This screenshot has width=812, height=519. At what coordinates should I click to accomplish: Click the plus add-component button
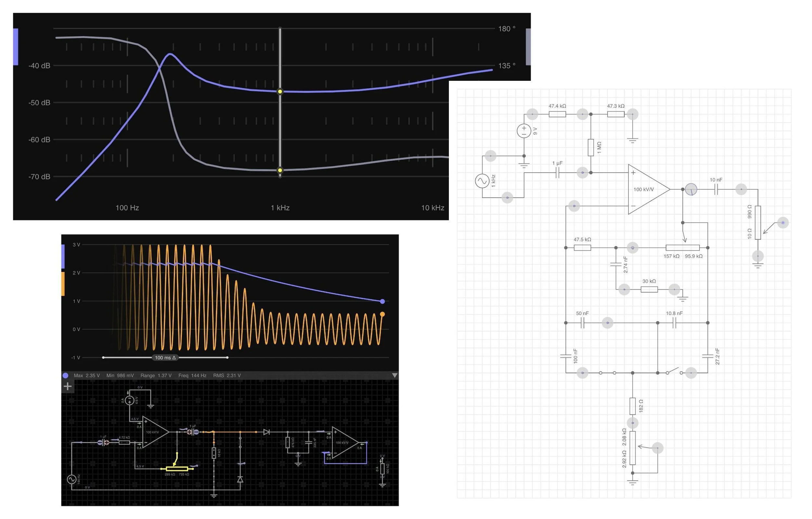(68, 386)
